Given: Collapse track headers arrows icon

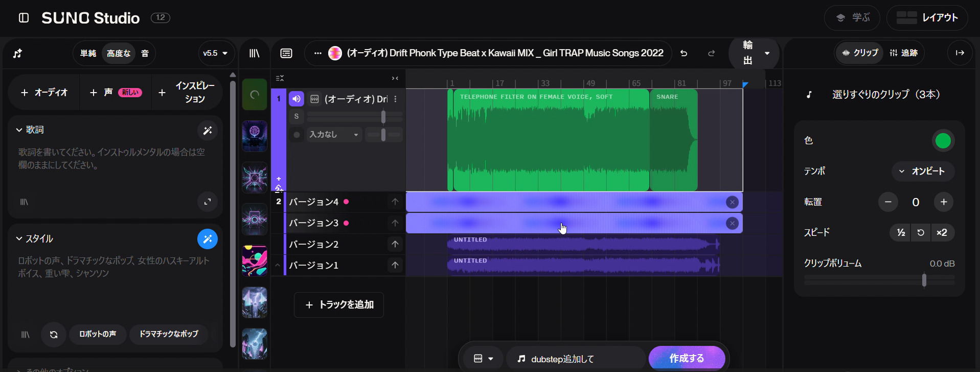Looking at the screenshot, I should [x=395, y=78].
